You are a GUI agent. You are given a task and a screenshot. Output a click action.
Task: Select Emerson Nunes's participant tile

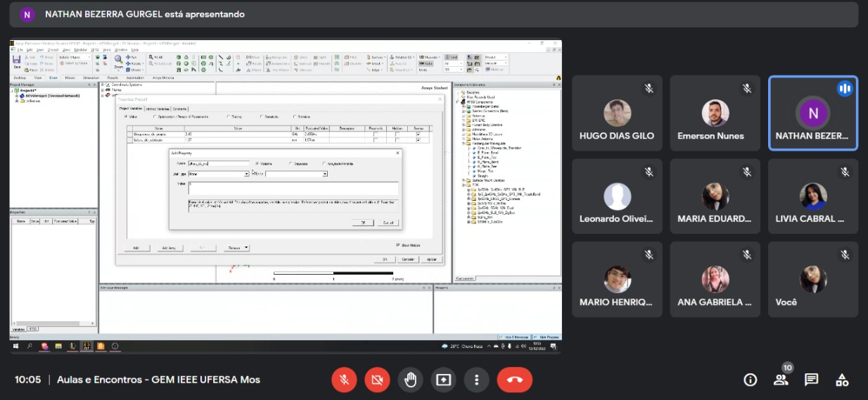(715, 113)
